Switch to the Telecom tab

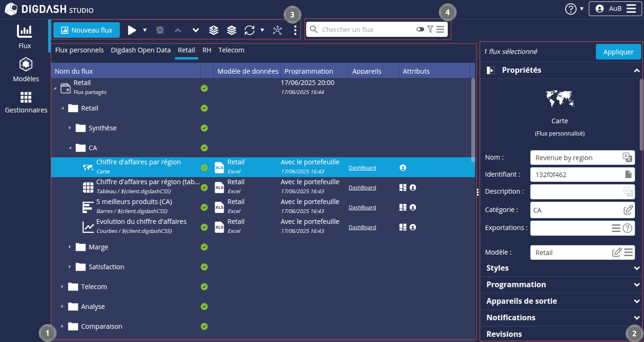point(231,50)
